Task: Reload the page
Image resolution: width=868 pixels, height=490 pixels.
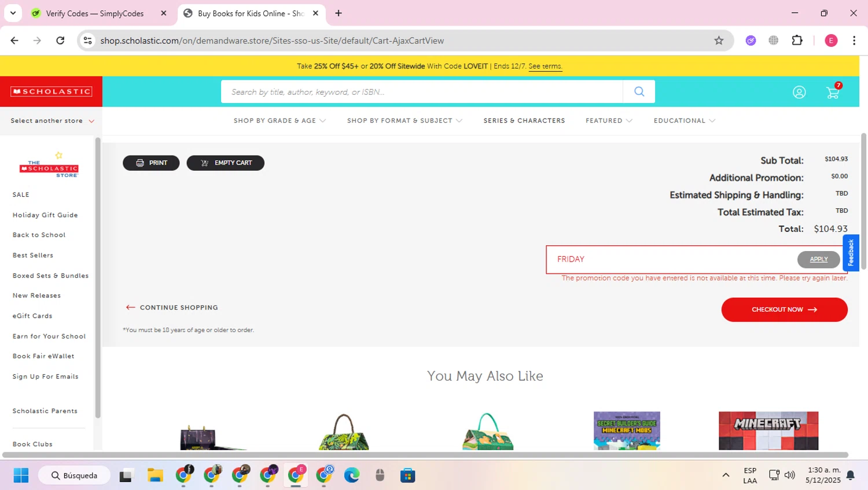Action: 60,40
